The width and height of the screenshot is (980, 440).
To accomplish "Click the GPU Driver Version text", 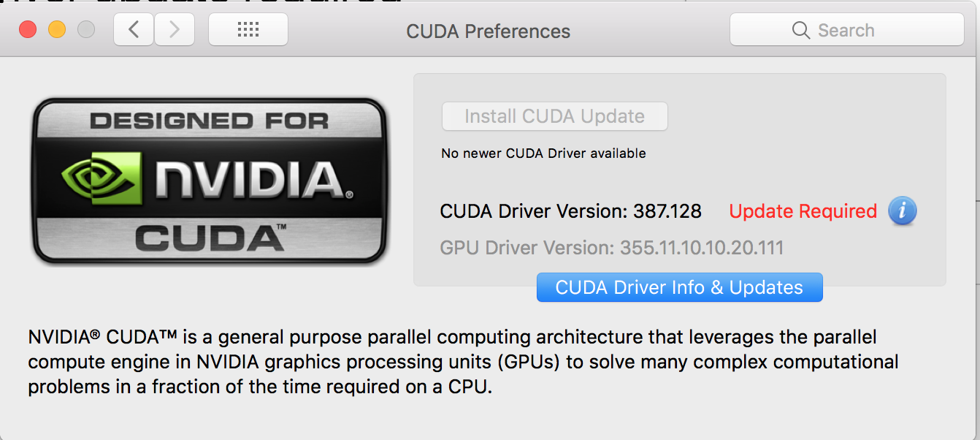I will click(611, 248).
